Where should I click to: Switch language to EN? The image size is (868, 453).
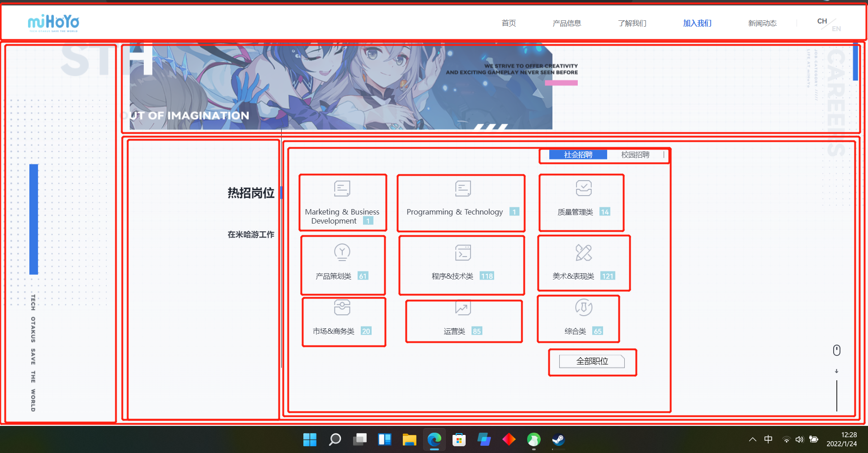836,29
